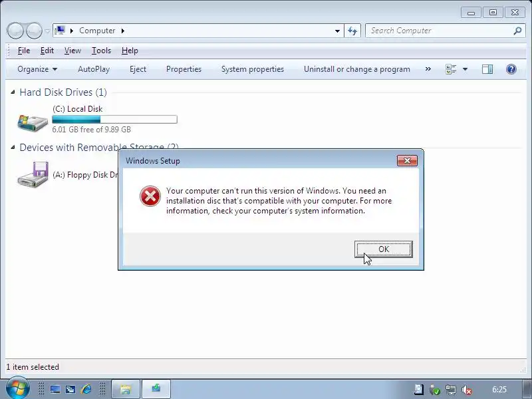Click the (A:) Floppy Disk Drive label

85,175
